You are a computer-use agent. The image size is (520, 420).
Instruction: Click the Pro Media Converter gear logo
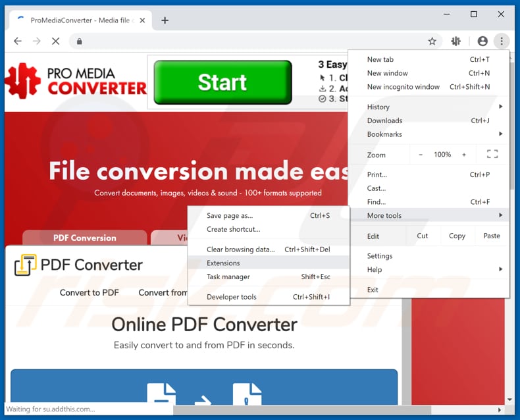22,81
